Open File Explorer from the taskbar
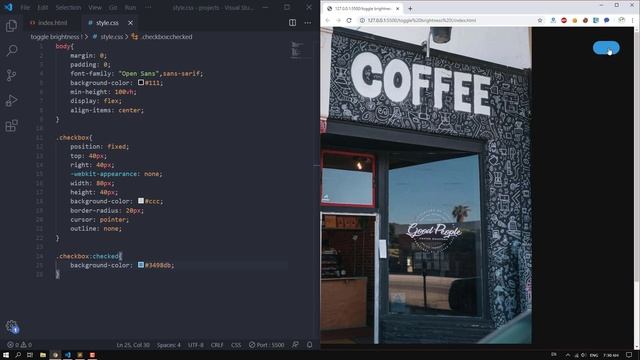The image size is (640, 360). (x=42, y=355)
